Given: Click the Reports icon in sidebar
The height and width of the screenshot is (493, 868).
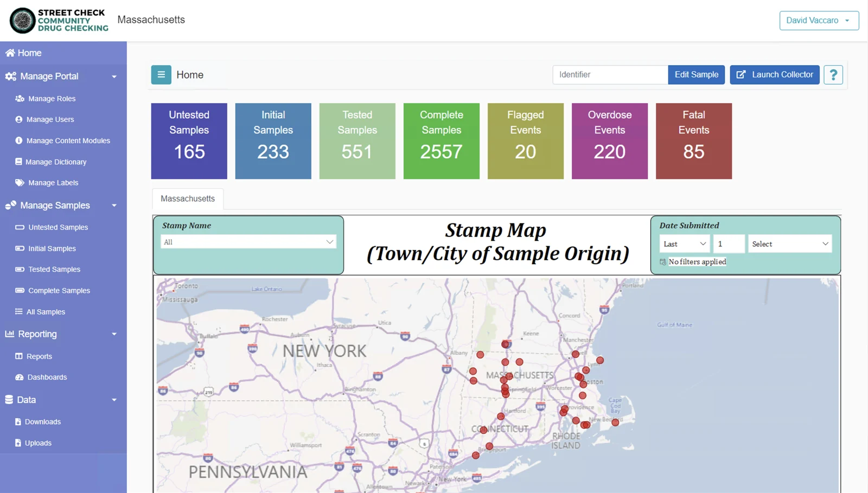Looking at the screenshot, I should 19,356.
